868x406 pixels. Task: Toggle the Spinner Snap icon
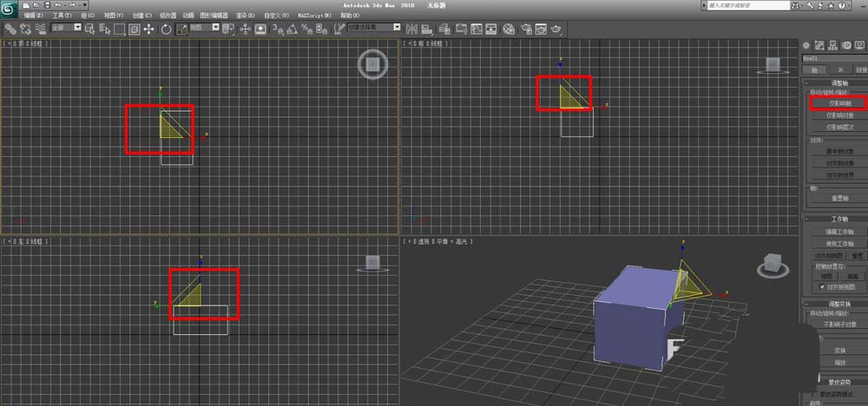(x=320, y=29)
